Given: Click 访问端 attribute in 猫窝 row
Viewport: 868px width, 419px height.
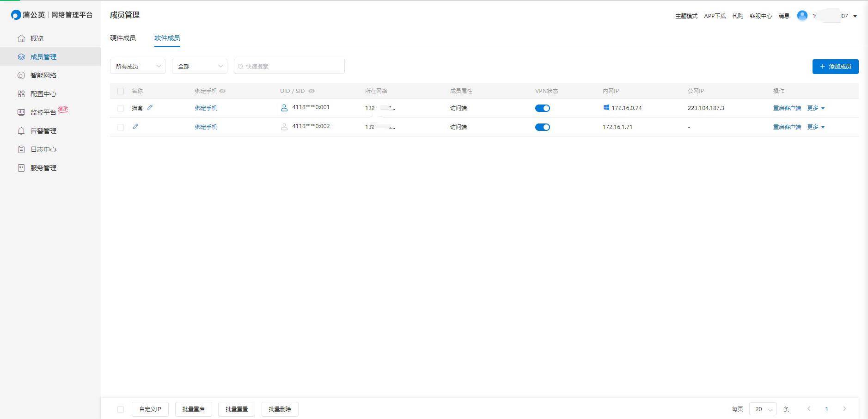Looking at the screenshot, I should [x=458, y=108].
